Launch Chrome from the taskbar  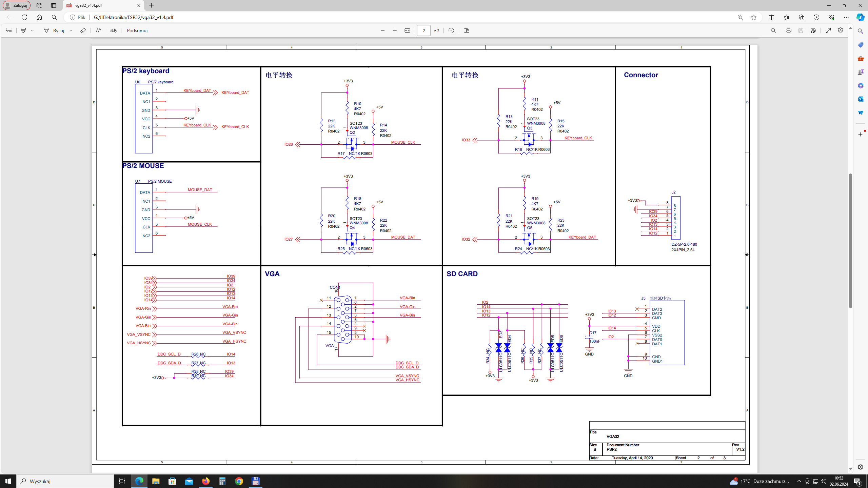point(239,481)
